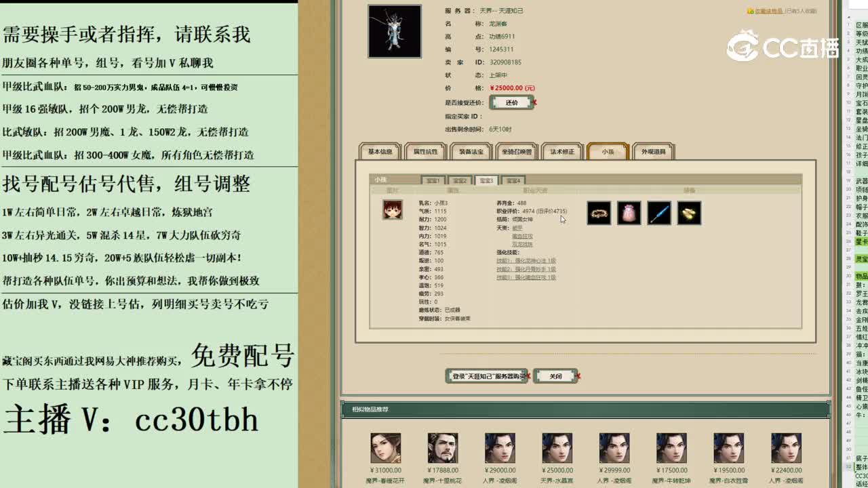
Task: Select the 宝宝1 sub-tab
Action: (x=433, y=180)
